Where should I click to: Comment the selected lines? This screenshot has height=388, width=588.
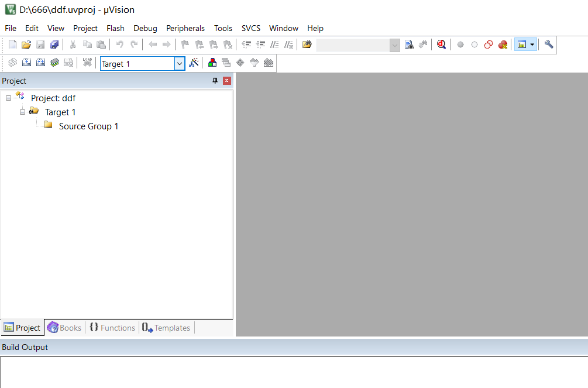[274, 44]
